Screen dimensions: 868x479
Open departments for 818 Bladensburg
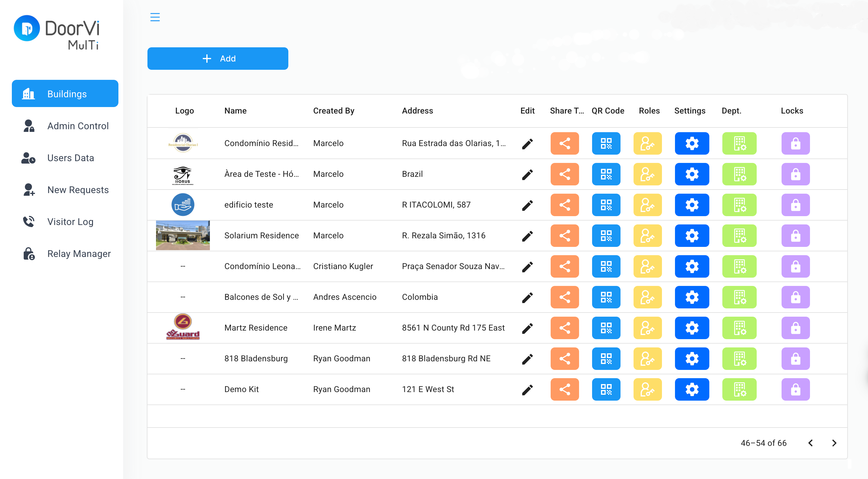pos(739,359)
